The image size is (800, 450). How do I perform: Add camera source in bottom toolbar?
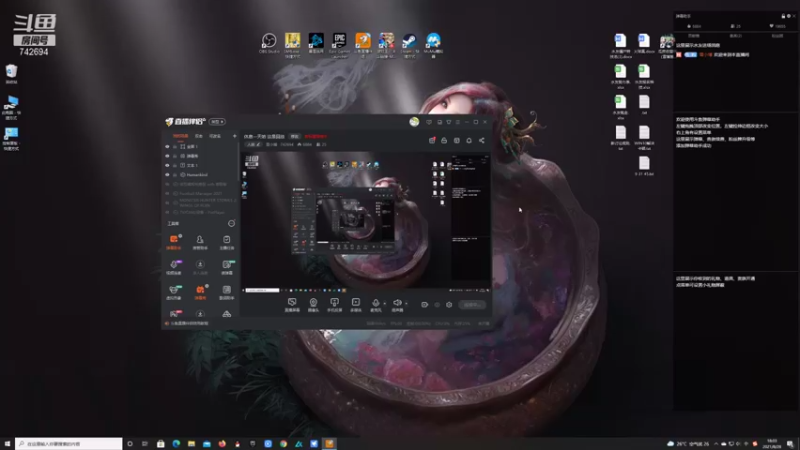coord(313,305)
